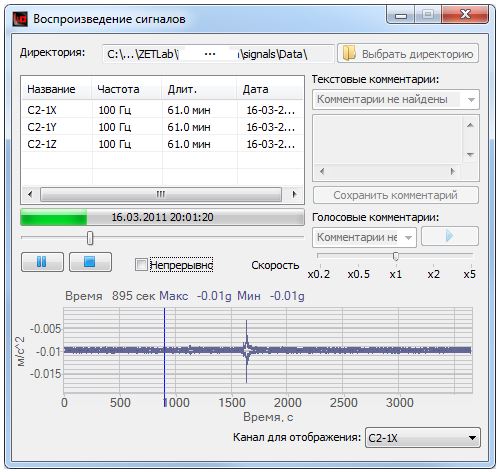Play the voice comment

click(x=450, y=236)
